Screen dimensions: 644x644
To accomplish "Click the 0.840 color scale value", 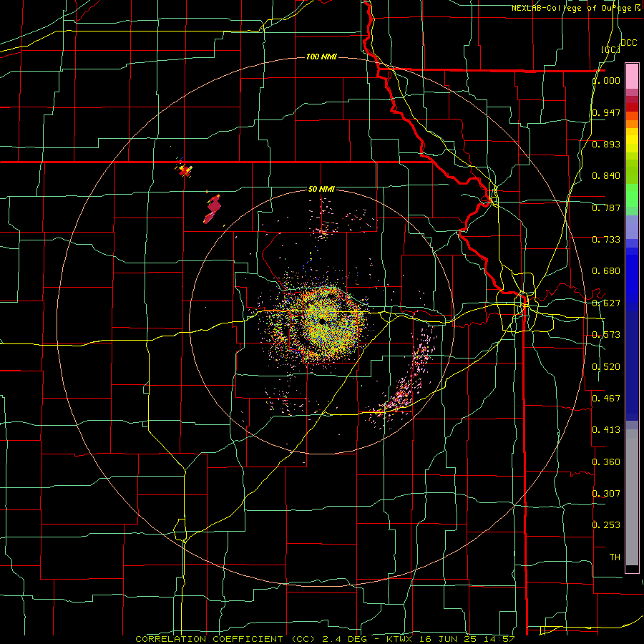I will [606, 176].
